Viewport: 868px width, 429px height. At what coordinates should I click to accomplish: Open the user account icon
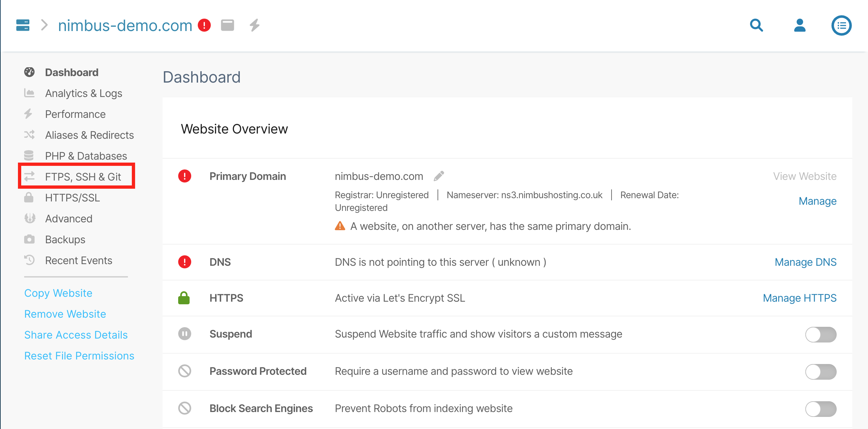click(x=799, y=25)
